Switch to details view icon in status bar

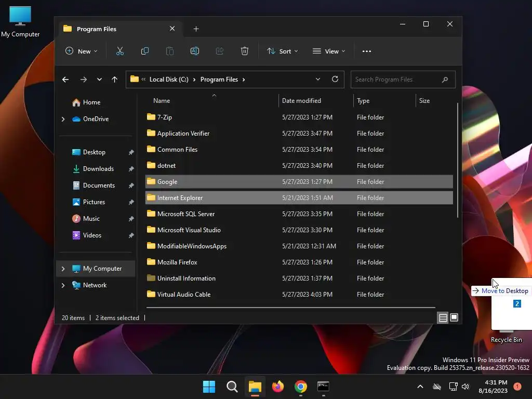(x=443, y=318)
